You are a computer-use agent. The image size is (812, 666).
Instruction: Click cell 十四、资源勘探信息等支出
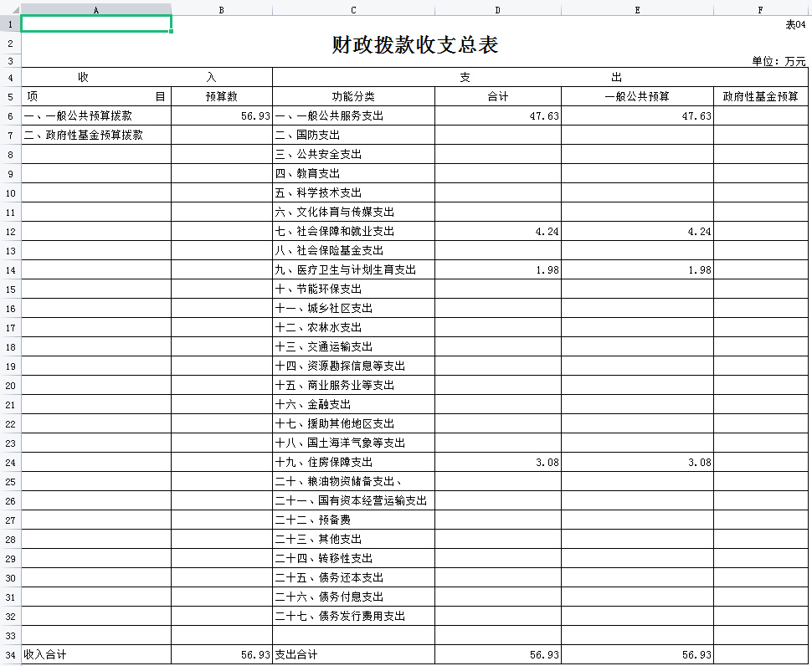coord(354,366)
